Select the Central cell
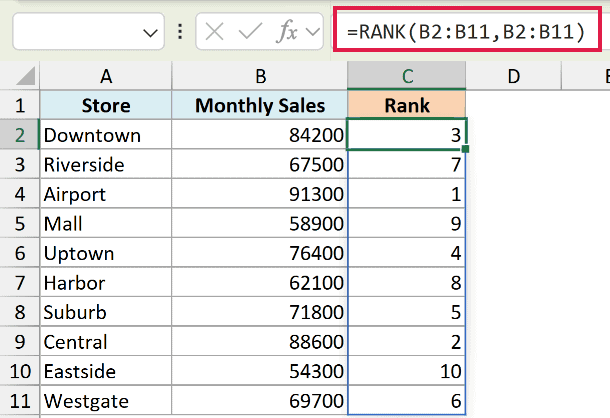Image resolution: width=610 pixels, height=418 pixels. (x=106, y=342)
